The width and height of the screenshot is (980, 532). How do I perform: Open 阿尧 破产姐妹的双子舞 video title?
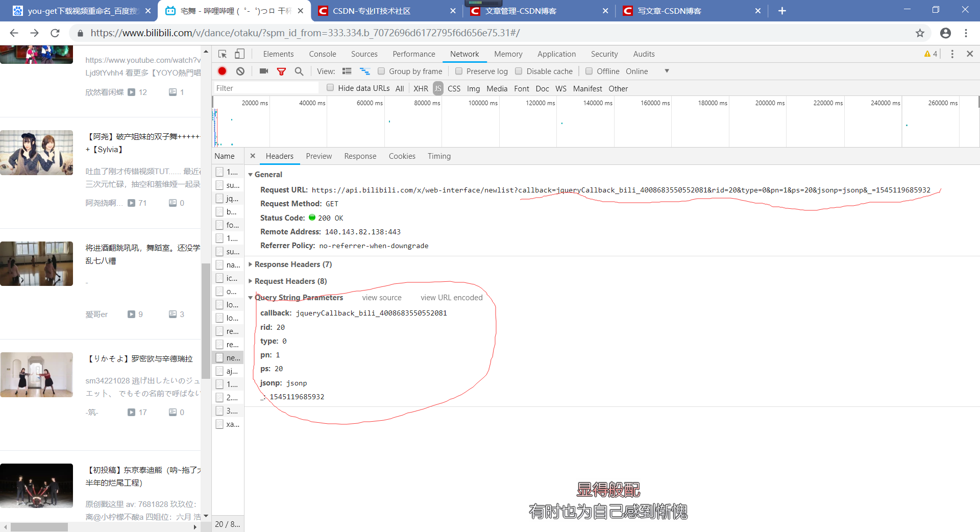tap(143, 143)
